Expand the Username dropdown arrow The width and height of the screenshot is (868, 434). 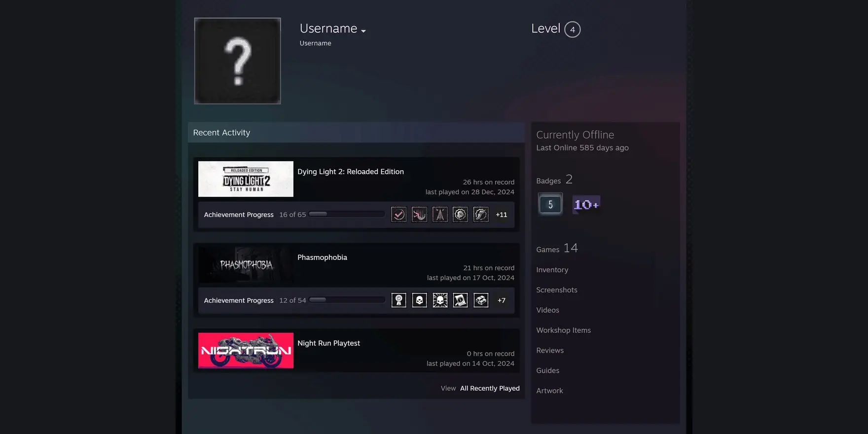click(363, 31)
